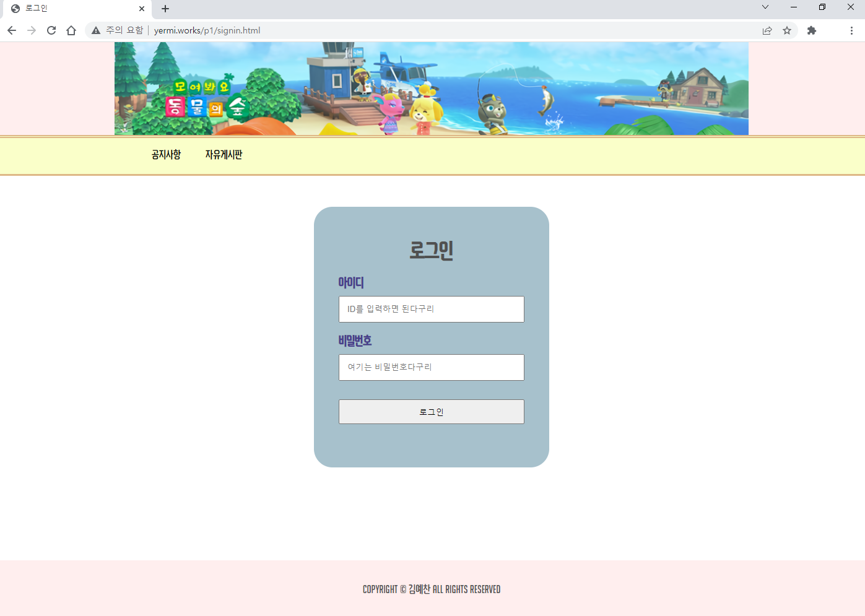
Task: Open the extensions puzzle icon
Action: 812,30
